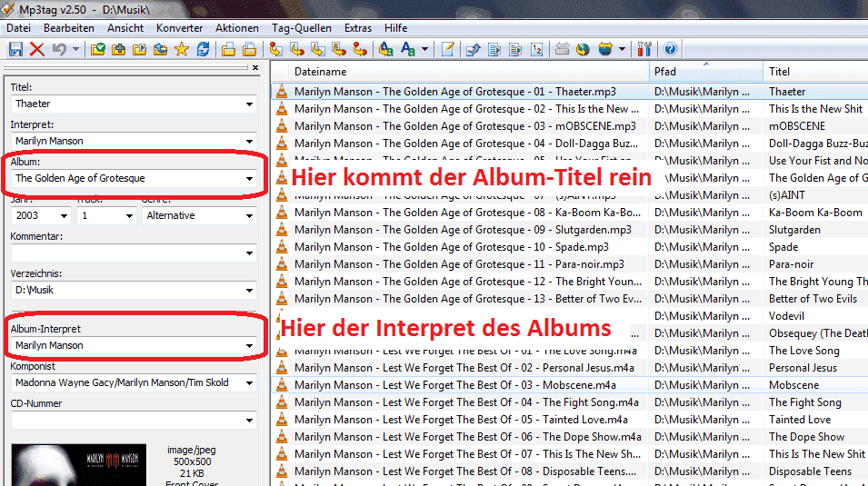The image size is (868, 486).
Task: Open the Aktionen menu
Action: coord(237,27)
